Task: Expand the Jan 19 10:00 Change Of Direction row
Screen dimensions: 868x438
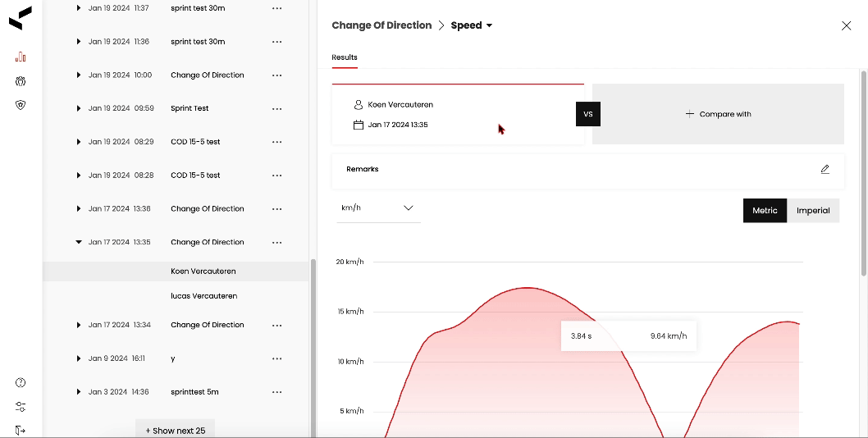Action: coord(78,75)
